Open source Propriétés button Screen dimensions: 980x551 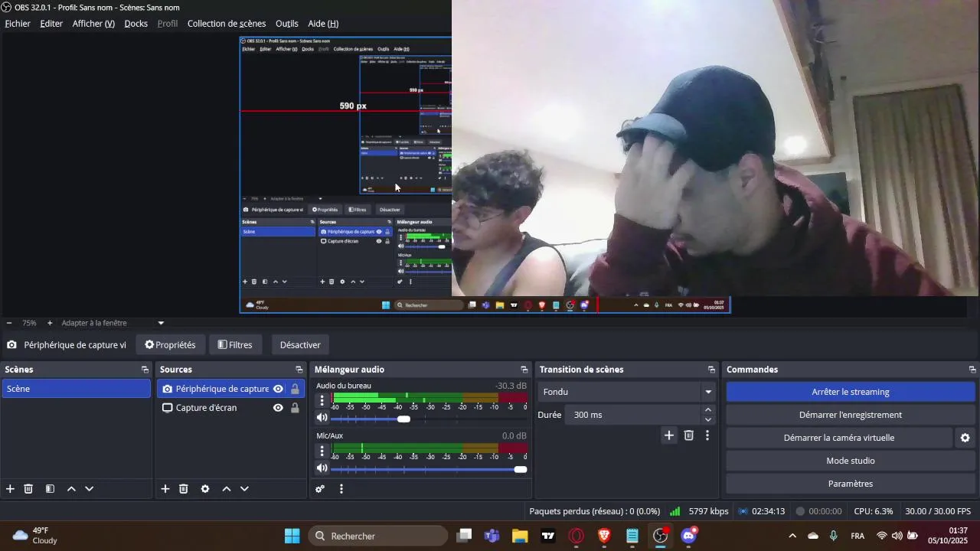(x=171, y=345)
